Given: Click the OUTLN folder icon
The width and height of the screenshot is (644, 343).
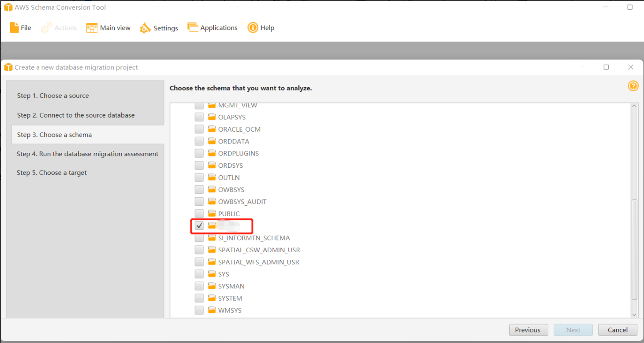Looking at the screenshot, I should [x=212, y=177].
